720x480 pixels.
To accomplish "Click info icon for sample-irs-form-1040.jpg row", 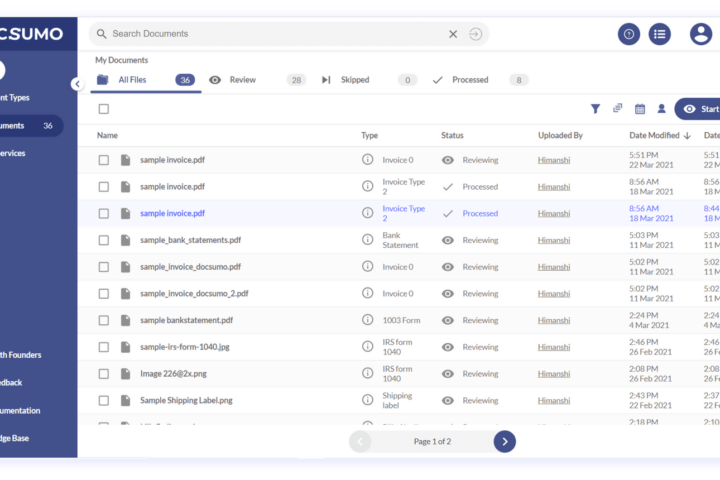I will (367, 346).
